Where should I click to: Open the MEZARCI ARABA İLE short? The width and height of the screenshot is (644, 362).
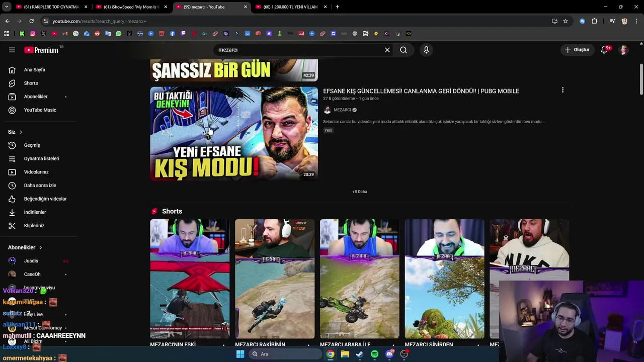[359, 279]
